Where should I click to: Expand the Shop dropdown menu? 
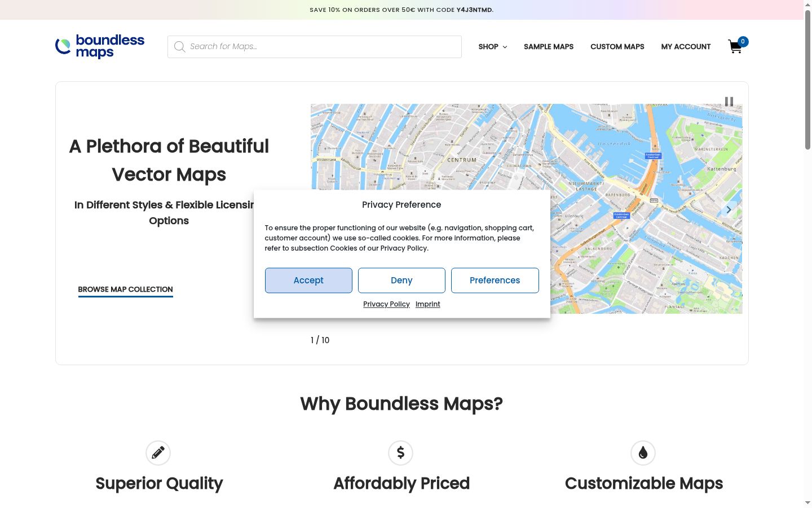pos(493,47)
